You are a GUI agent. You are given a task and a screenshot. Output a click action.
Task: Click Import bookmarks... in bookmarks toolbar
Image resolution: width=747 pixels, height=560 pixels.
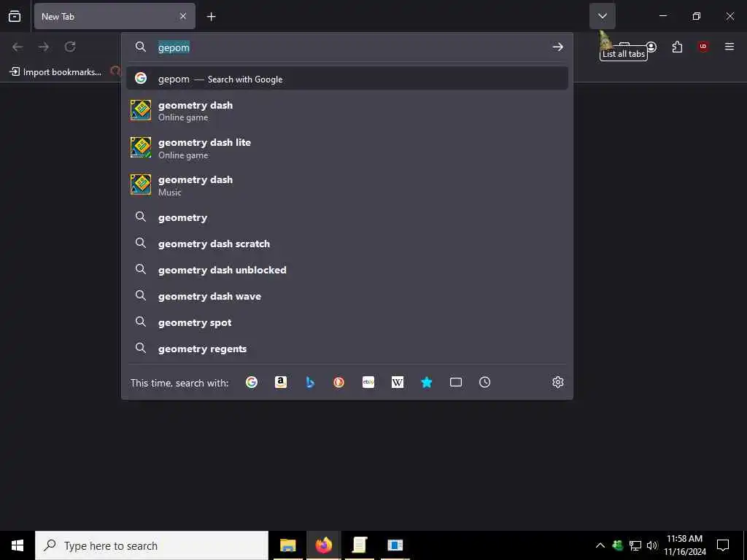55,72
